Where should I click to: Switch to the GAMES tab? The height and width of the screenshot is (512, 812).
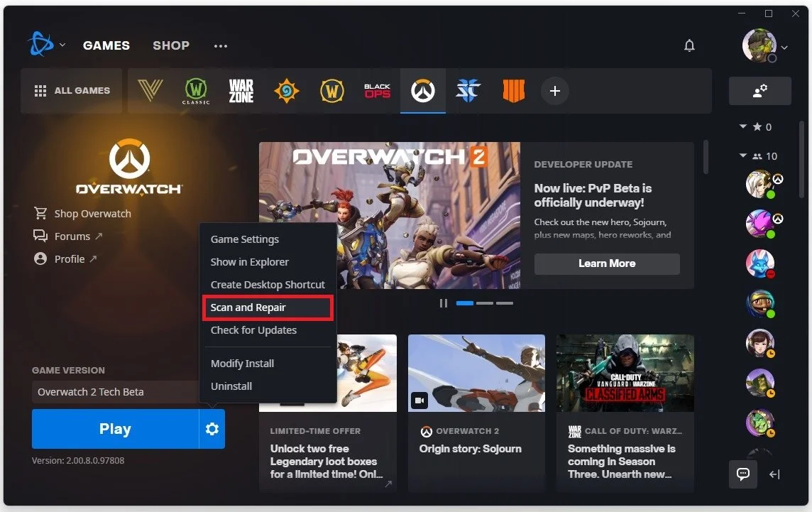pyautogui.click(x=106, y=45)
